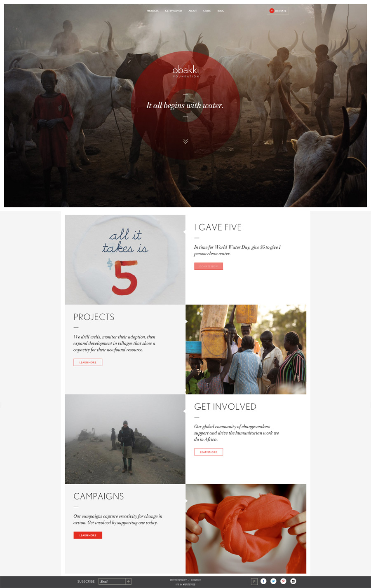The image size is (371, 588).
Task: Click Learn More under Get Involved
Action: point(209,452)
